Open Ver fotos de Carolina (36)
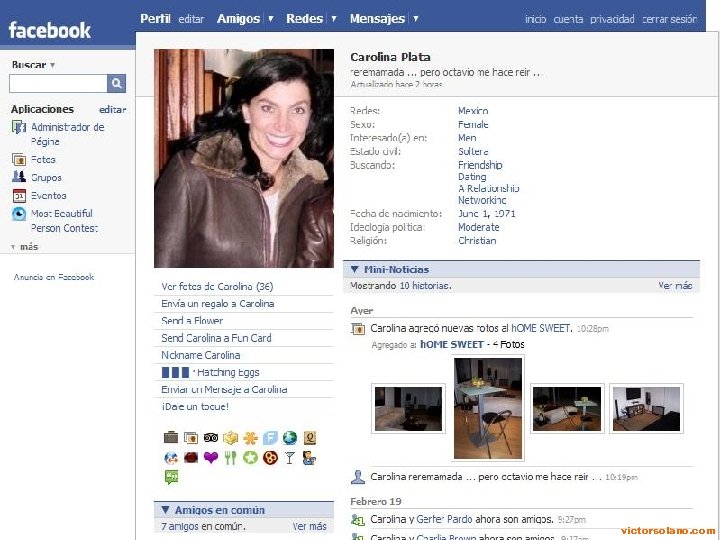720x540 pixels. [x=217, y=286]
